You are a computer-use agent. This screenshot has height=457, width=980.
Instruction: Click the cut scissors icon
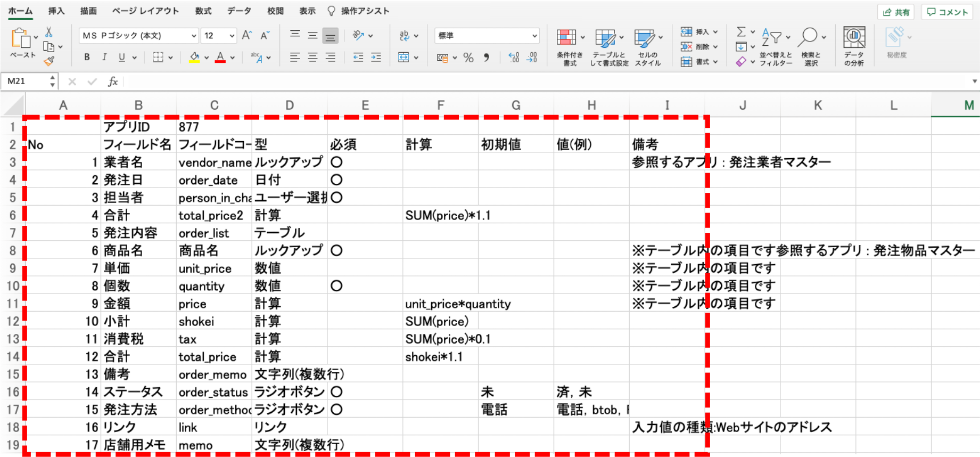point(49,32)
